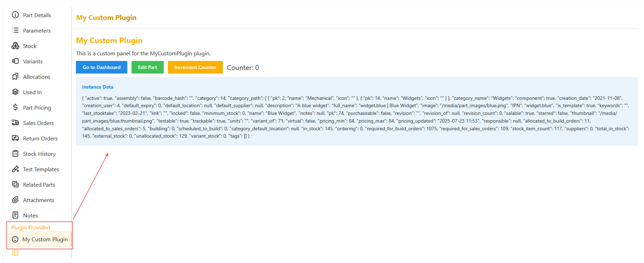Click the Allocations bookmark icon
644x263 pixels.
coord(15,77)
